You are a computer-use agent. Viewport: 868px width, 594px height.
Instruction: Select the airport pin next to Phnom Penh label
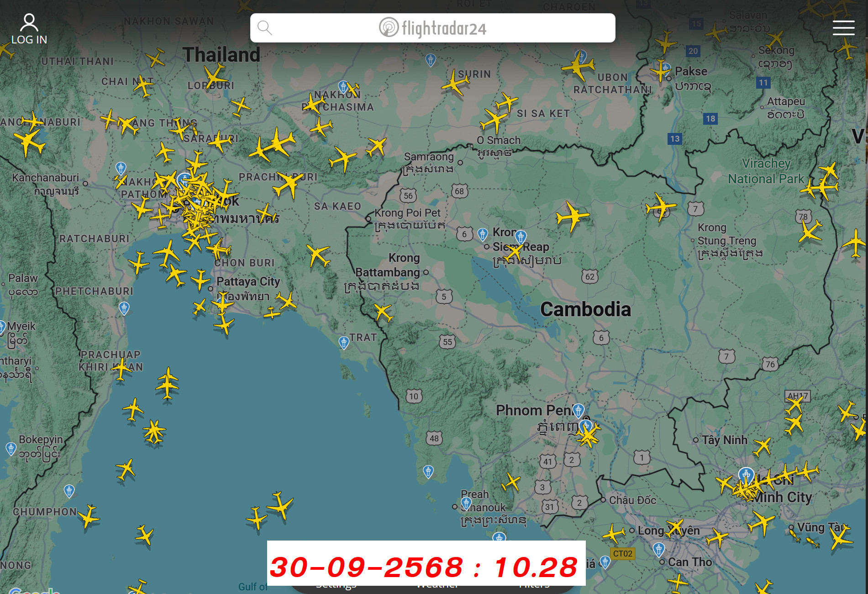(x=578, y=410)
